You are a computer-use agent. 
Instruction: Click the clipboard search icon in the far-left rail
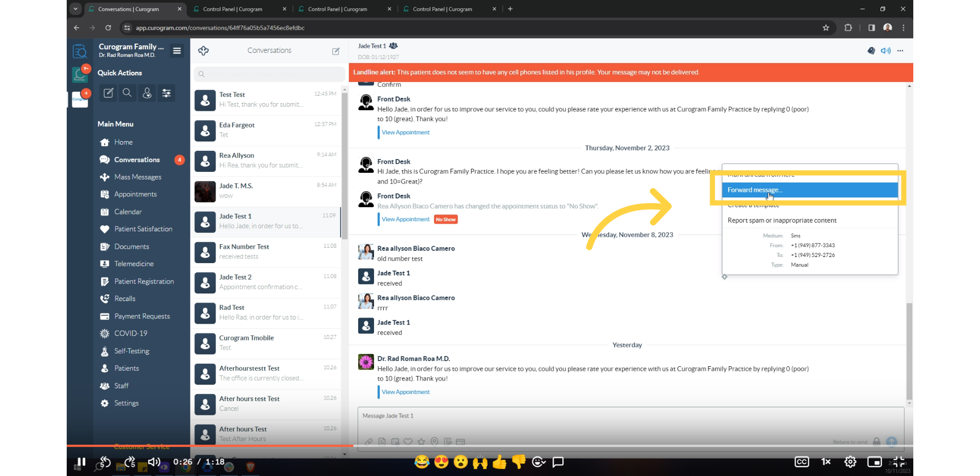[x=80, y=51]
